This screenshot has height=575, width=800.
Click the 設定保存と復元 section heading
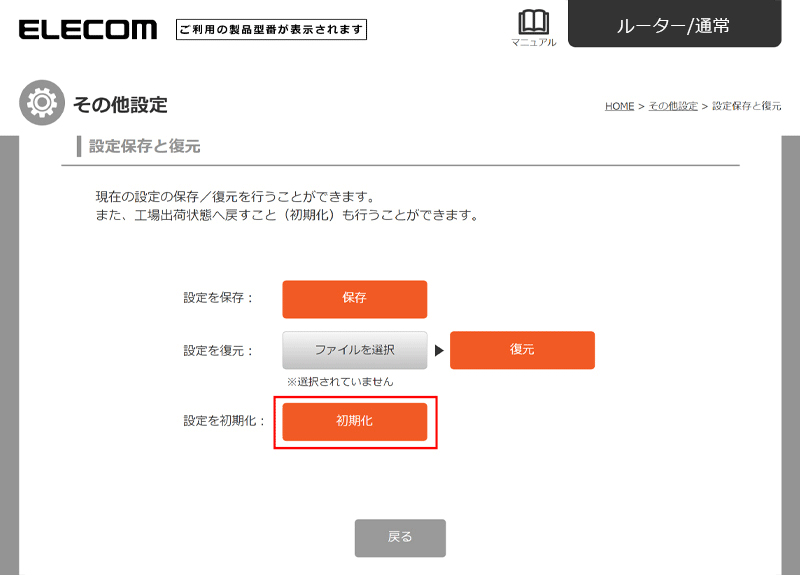145,146
